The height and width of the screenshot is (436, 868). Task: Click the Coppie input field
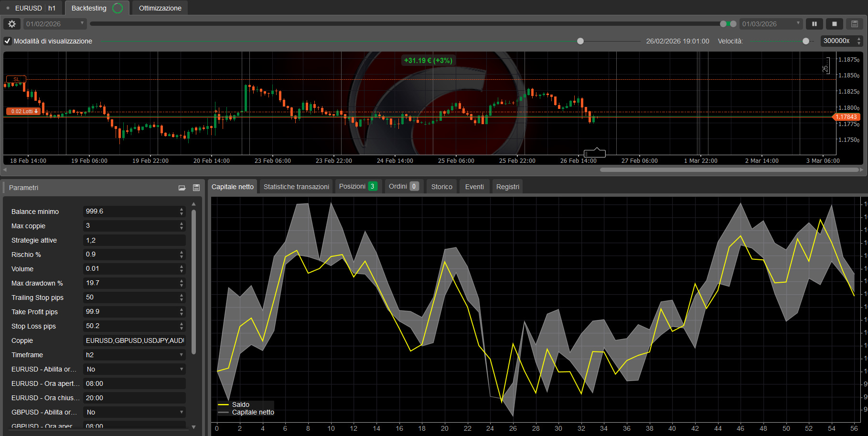pos(134,340)
